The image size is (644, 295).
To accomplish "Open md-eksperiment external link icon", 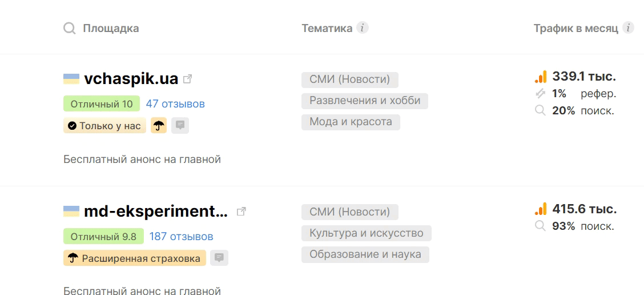I will point(241,212).
